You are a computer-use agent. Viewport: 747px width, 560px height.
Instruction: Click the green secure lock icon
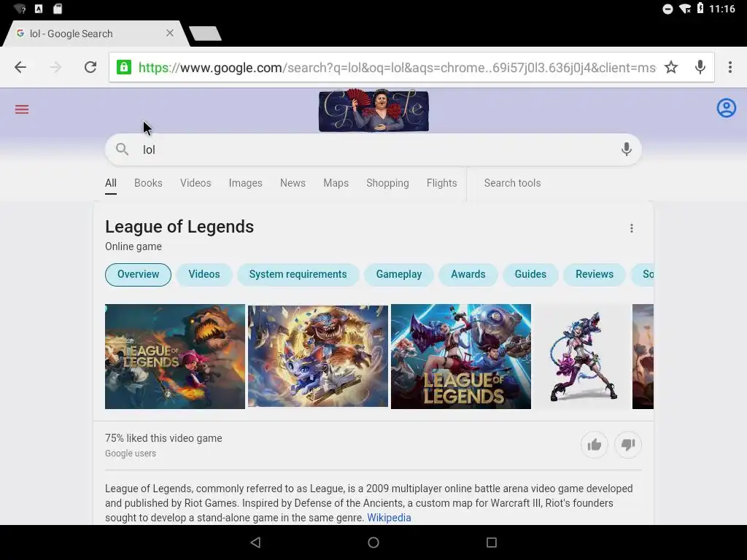click(124, 67)
